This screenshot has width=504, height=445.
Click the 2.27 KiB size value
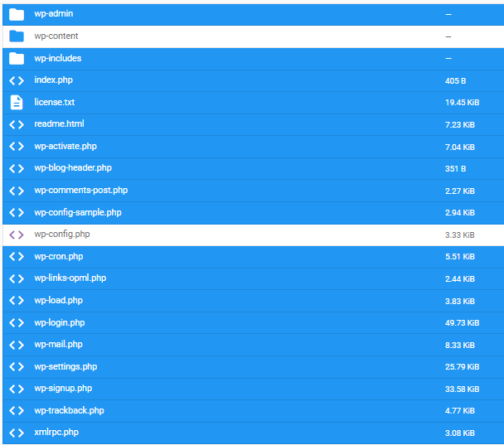(x=460, y=191)
